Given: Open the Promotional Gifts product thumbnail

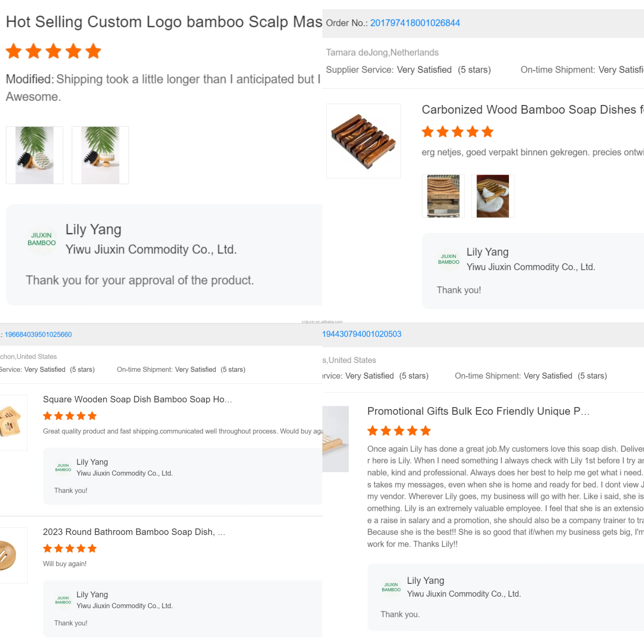Looking at the screenshot, I should [335, 439].
